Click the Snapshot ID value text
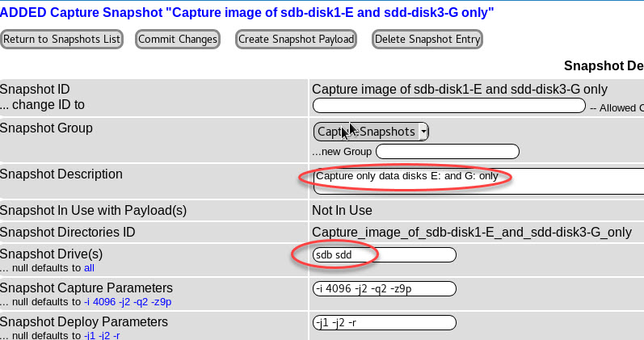The width and height of the screenshot is (644, 340). tap(459, 90)
